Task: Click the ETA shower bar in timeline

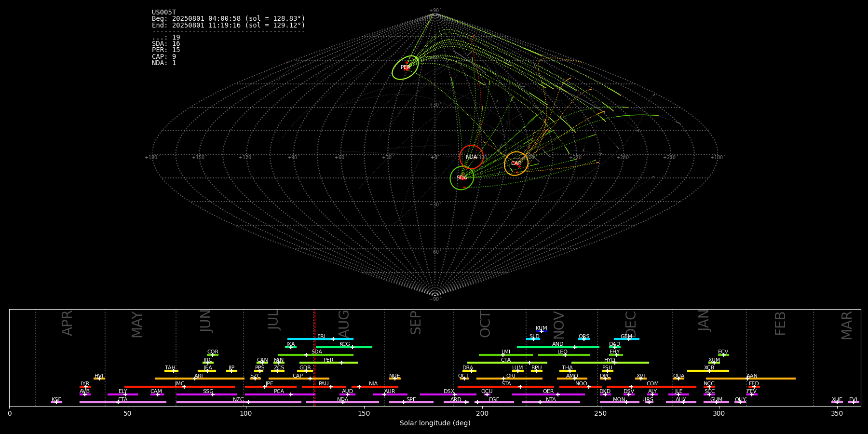Action: 123,402
